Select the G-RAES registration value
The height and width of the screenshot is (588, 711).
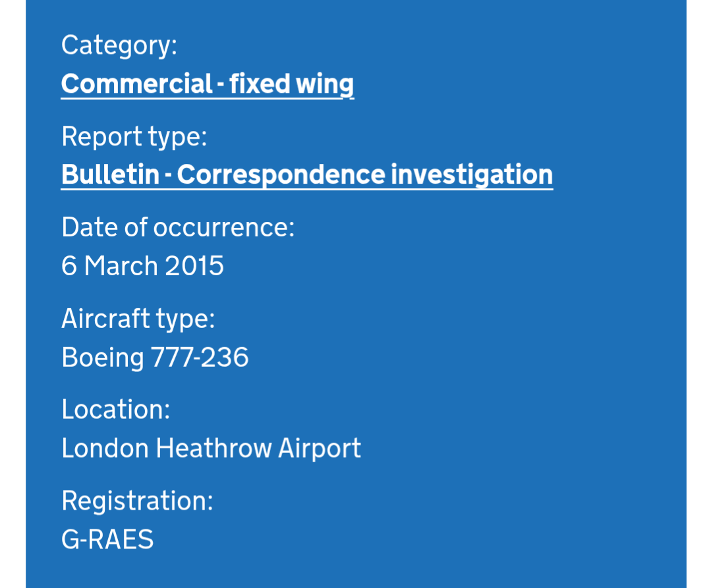tap(107, 540)
